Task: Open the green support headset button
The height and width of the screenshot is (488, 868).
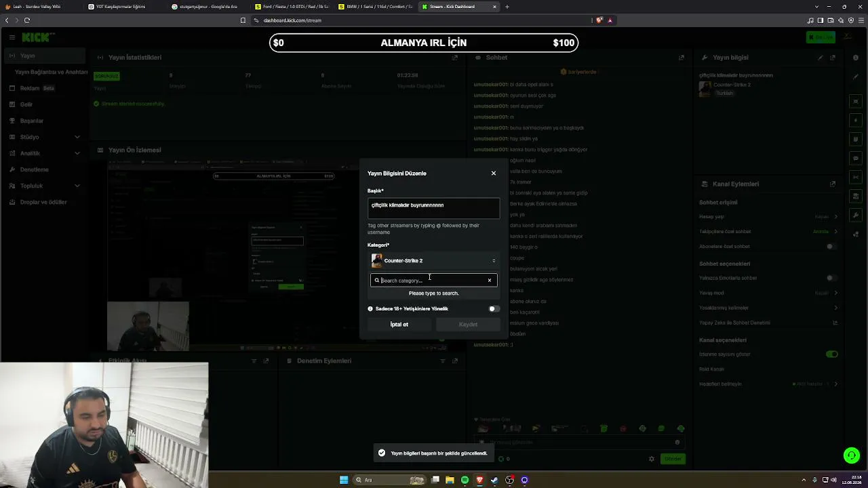Action: coord(851,455)
